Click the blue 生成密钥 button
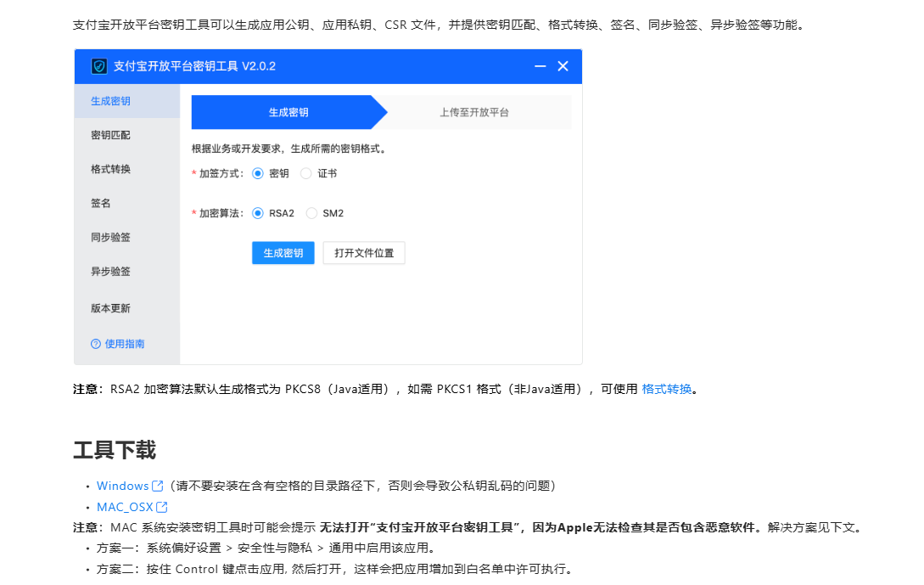The image size is (924, 585). [283, 253]
